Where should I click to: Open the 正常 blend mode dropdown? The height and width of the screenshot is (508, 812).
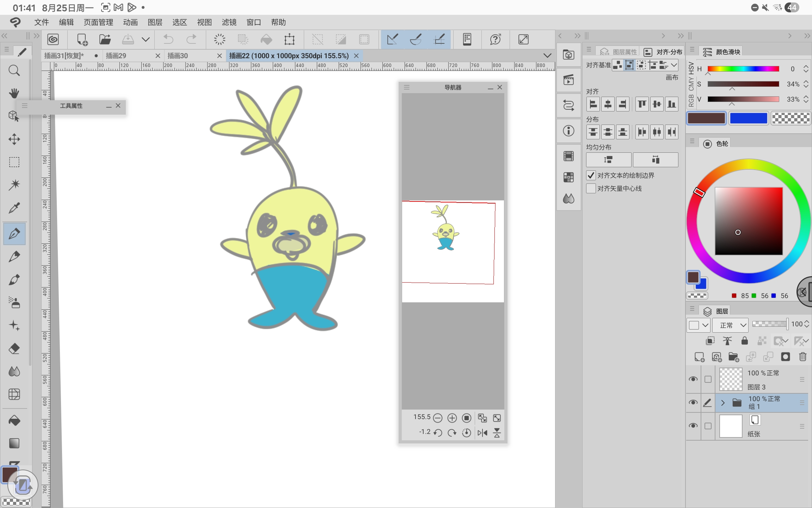(730, 325)
